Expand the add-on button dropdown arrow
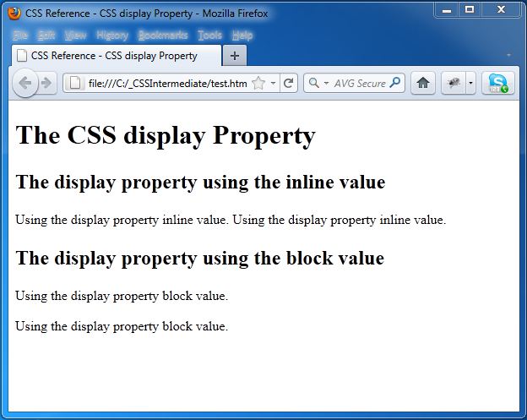This screenshot has height=420, width=527. point(471,83)
